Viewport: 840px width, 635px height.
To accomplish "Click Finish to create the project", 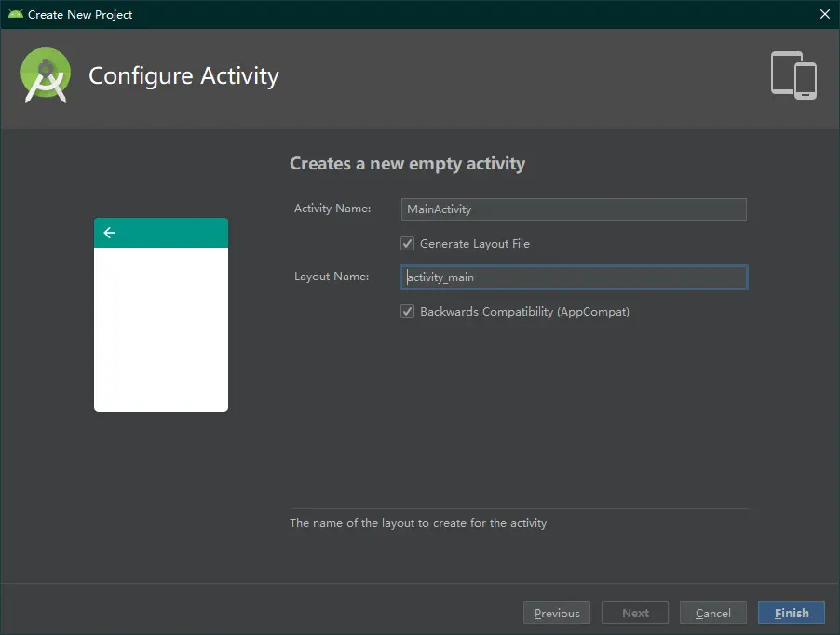I will [x=792, y=613].
